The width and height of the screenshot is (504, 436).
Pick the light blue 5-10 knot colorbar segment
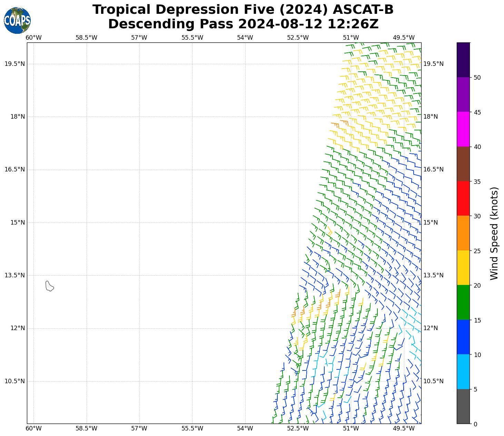coord(463,371)
